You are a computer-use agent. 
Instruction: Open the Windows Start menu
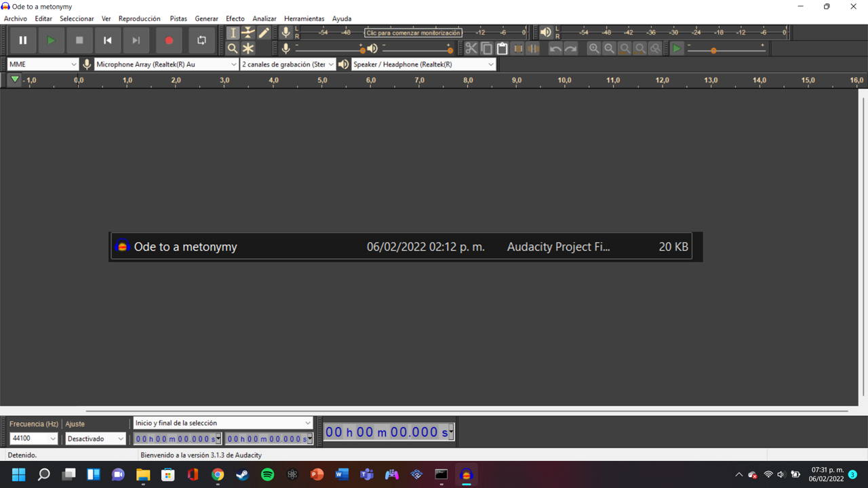pos(18,474)
